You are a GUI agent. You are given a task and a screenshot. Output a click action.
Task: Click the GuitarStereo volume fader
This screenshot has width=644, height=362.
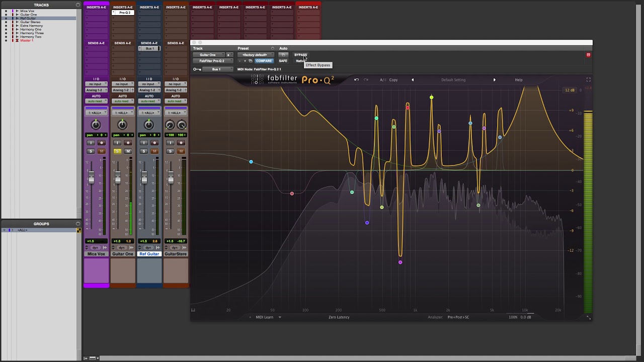tap(171, 177)
